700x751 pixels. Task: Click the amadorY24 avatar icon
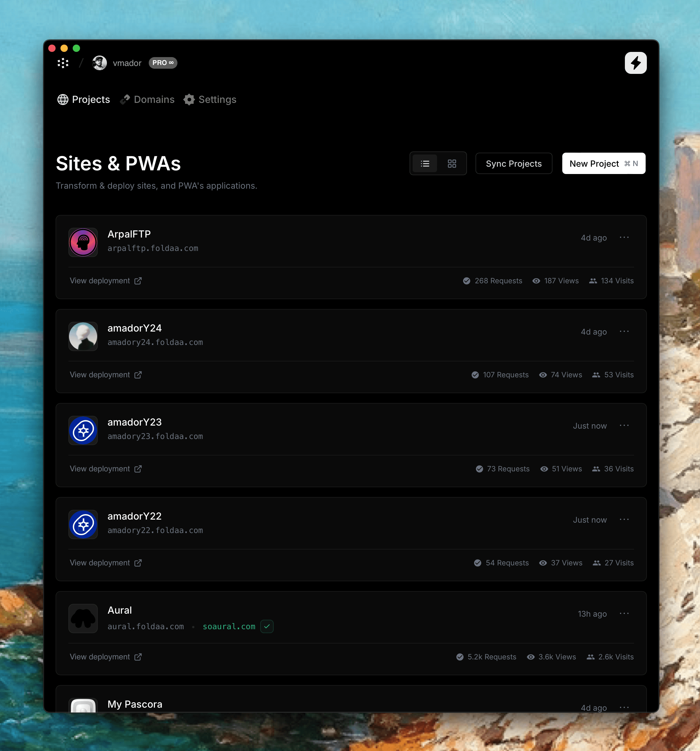coord(83,336)
